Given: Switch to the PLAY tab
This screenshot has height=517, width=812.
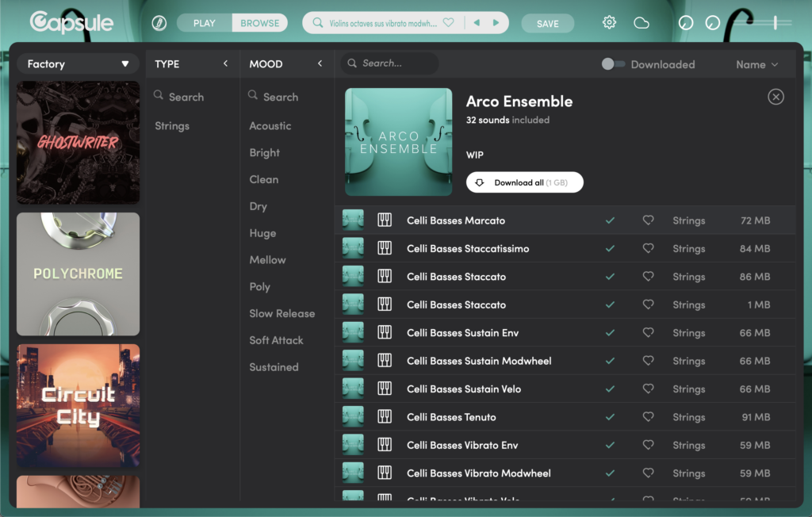Looking at the screenshot, I should [x=205, y=23].
